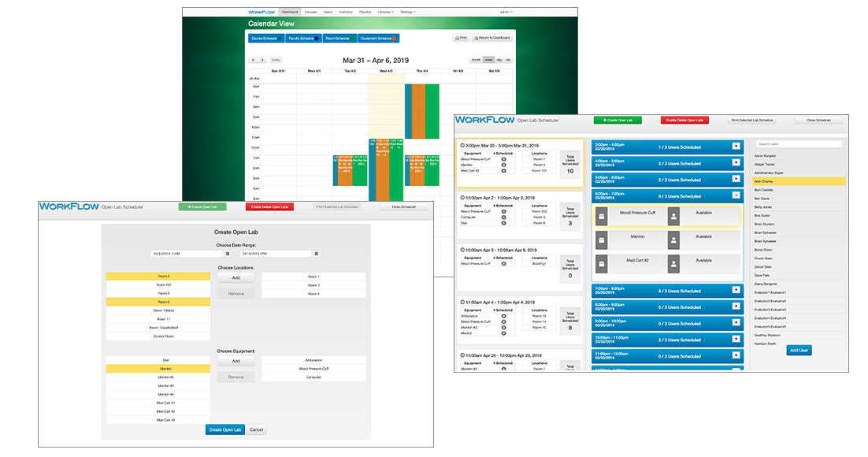Click Enable Delete Open Labs in right scheduler

coord(684,120)
